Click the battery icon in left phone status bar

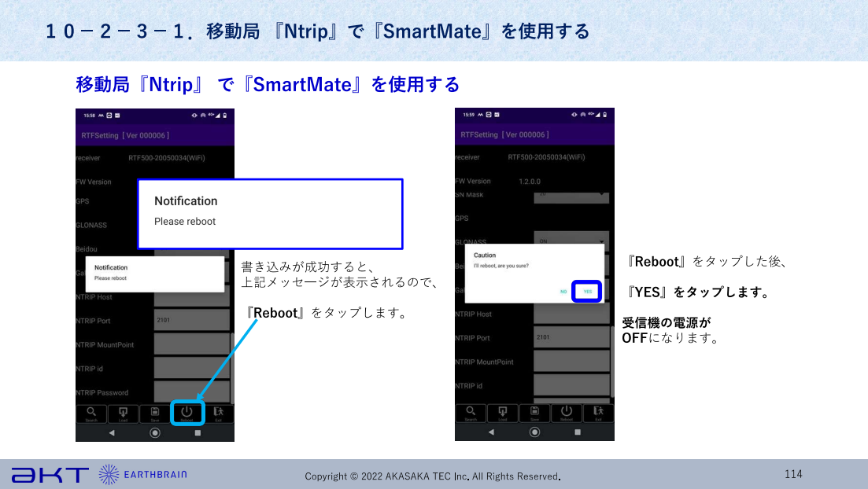pyautogui.click(x=225, y=116)
